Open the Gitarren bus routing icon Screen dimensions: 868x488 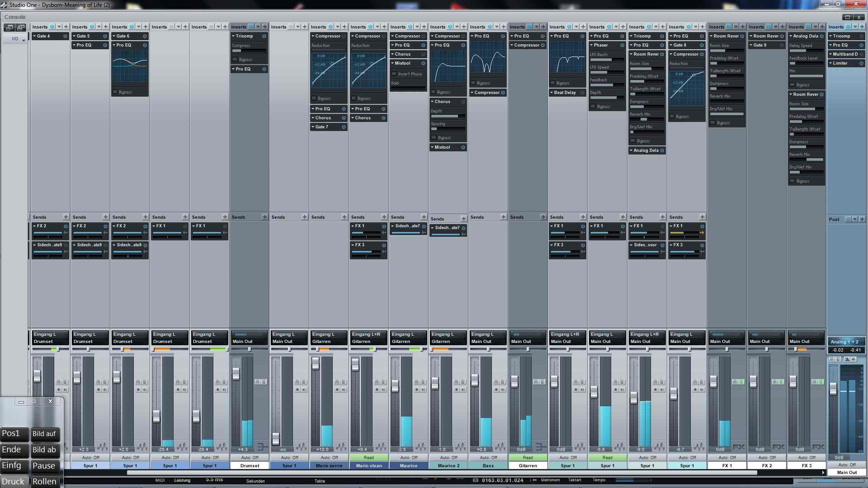pos(541,447)
